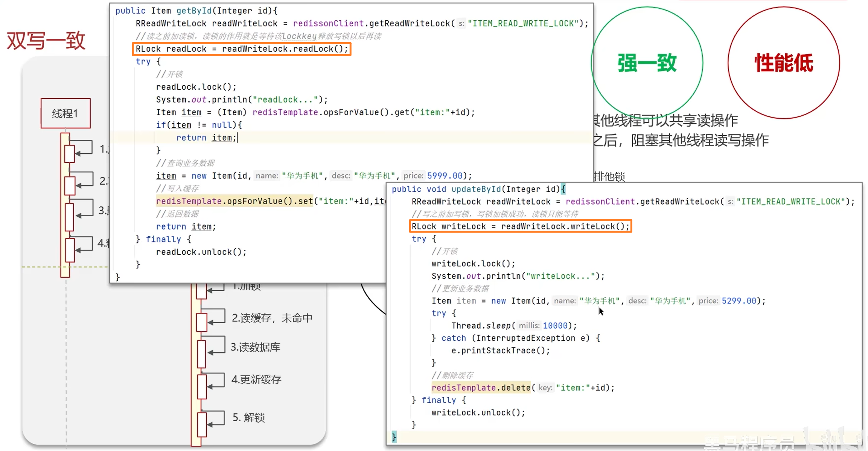This screenshot has height=451, width=868.
Task: Click the readLock.unlock() statement
Action: pyautogui.click(x=201, y=252)
